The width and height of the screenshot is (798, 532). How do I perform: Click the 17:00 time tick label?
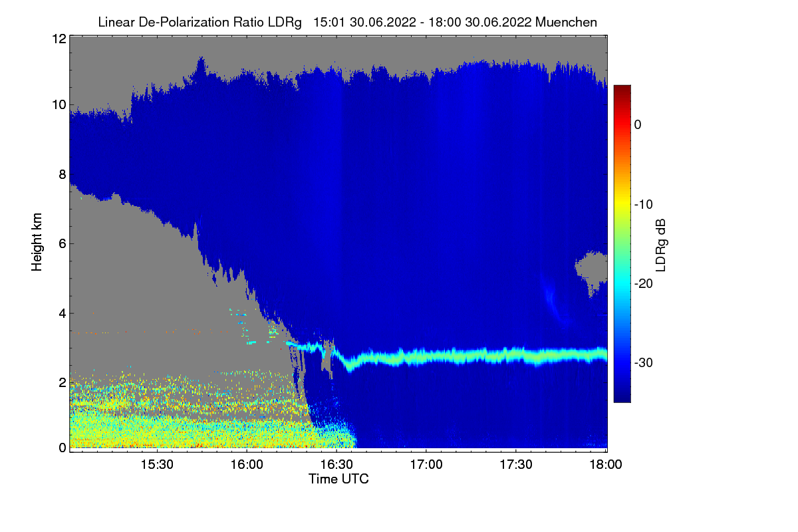[426, 464]
